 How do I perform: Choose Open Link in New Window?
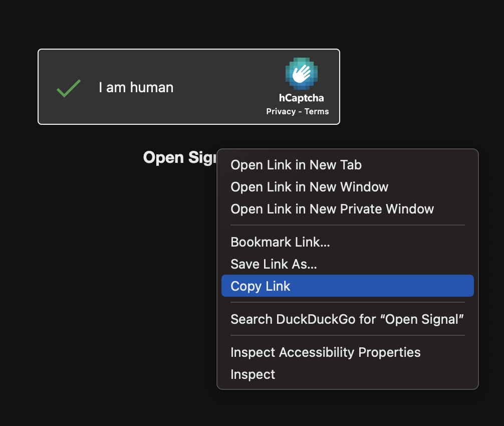309,187
